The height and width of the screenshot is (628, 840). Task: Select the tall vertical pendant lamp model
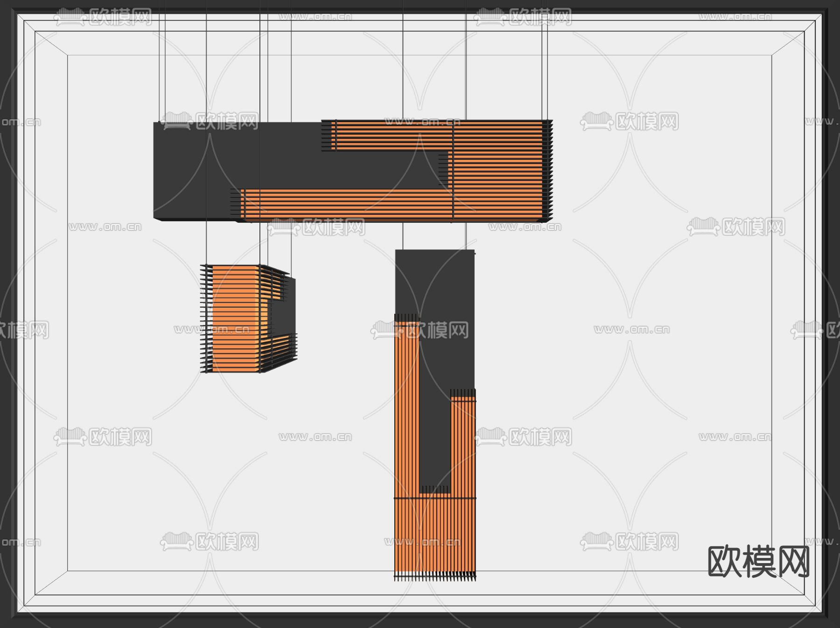(435, 415)
